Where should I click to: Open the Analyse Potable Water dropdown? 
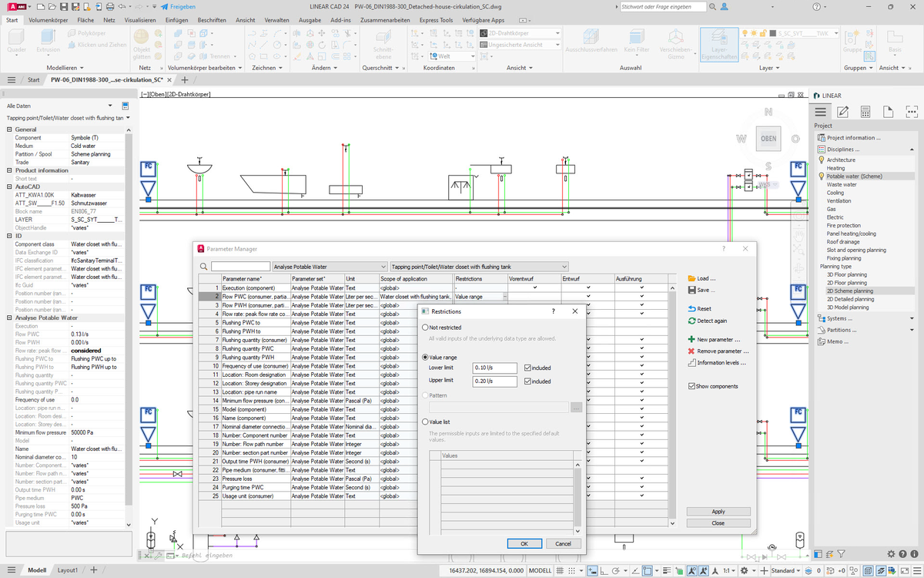coord(330,266)
